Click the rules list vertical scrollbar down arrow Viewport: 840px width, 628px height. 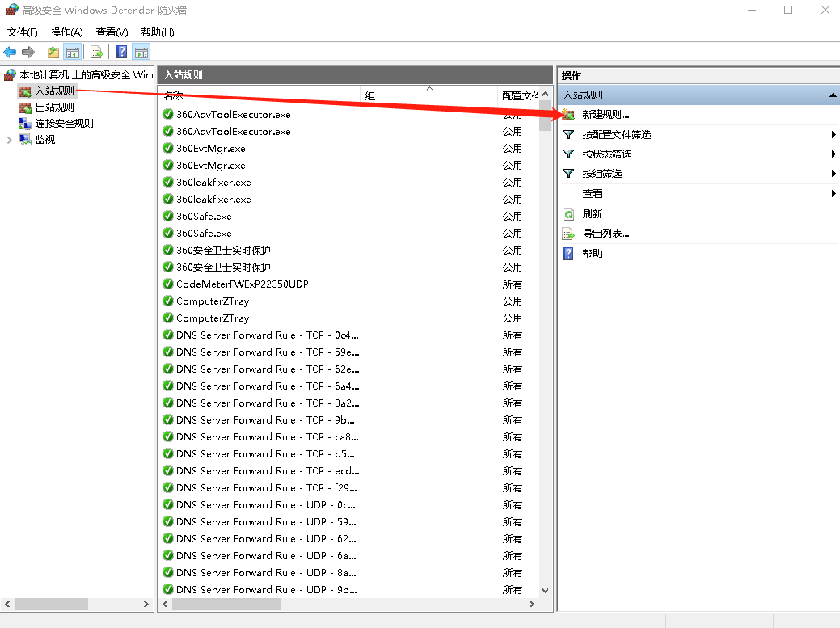click(545, 591)
